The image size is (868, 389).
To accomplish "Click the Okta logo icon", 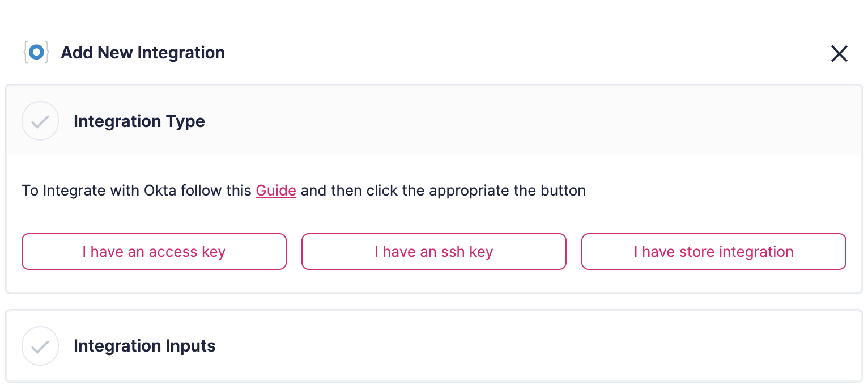I will click(x=36, y=53).
